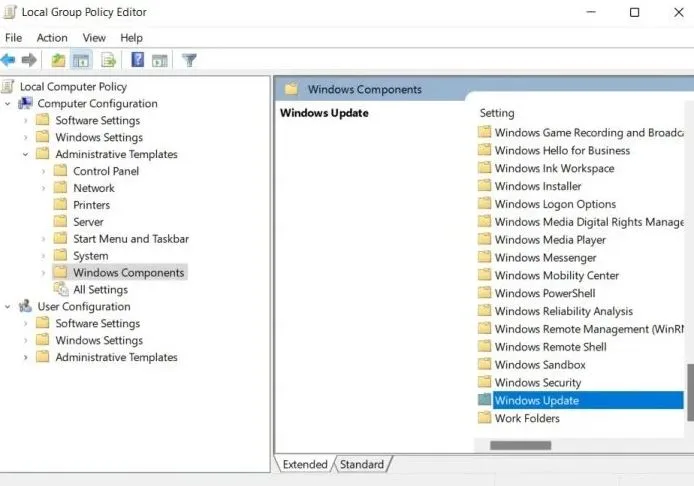This screenshot has height=486, width=694.
Task: Expand the System tree node
Action: tap(43, 256)
